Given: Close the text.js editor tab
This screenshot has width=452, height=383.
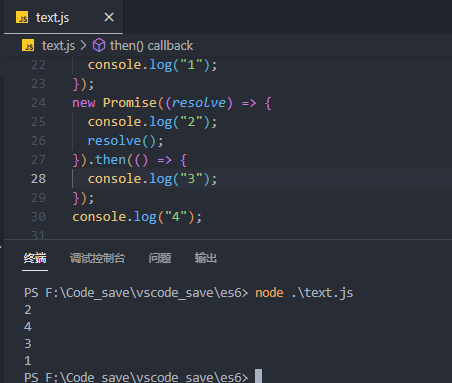Looking at the screenshot, I should pos(109,17).
